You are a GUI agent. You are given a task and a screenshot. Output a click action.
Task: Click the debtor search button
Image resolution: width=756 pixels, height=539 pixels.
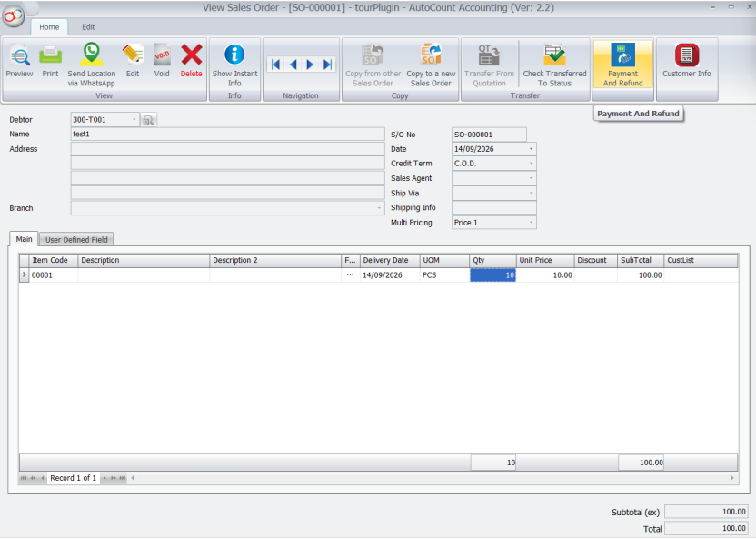pos(148,120)
